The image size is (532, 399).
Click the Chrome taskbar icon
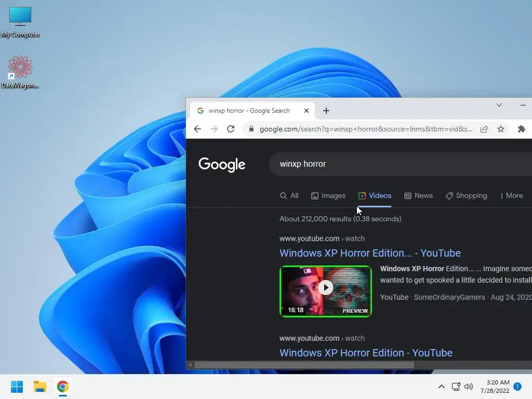[x=63, y=387]
